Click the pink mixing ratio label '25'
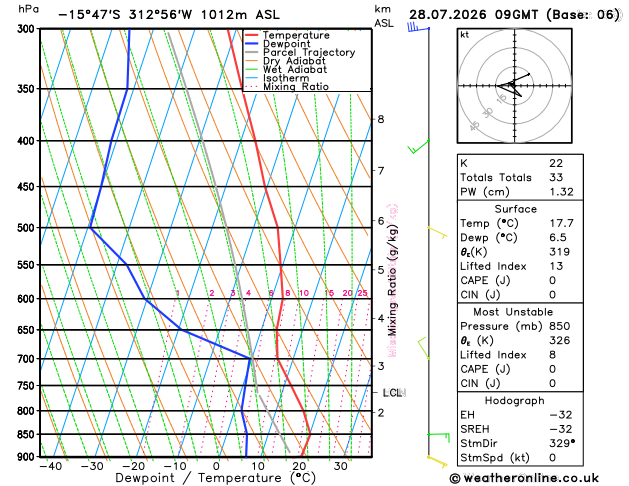This screenshot has width=629, height=486. point(363,293)
